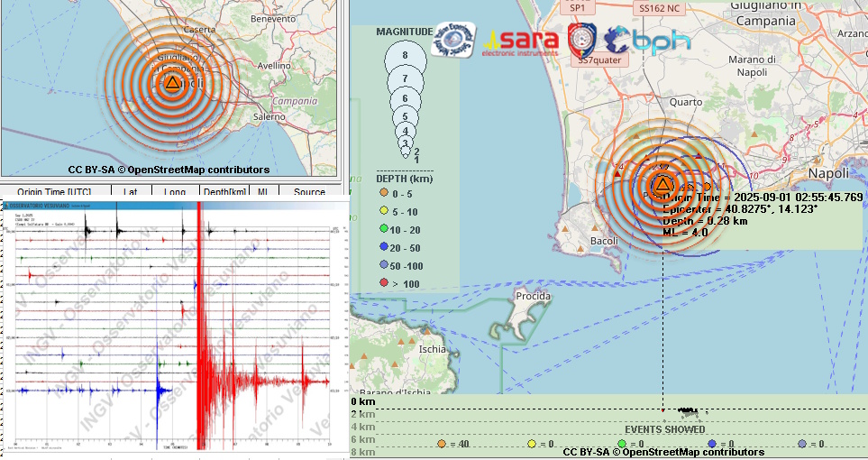This screenshot has height=460, width=868.
Task: Click the Lat column header
Action: click(x=131, y=191)
